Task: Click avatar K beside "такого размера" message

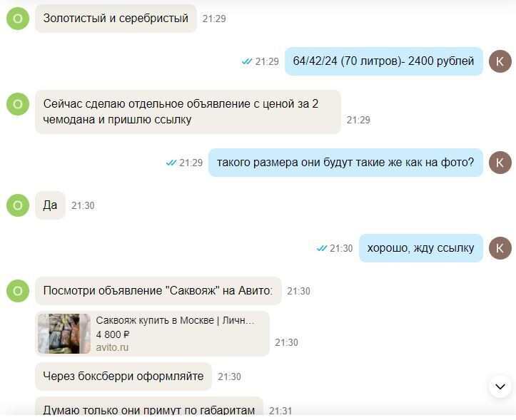Action: click(x=500, y=163)
